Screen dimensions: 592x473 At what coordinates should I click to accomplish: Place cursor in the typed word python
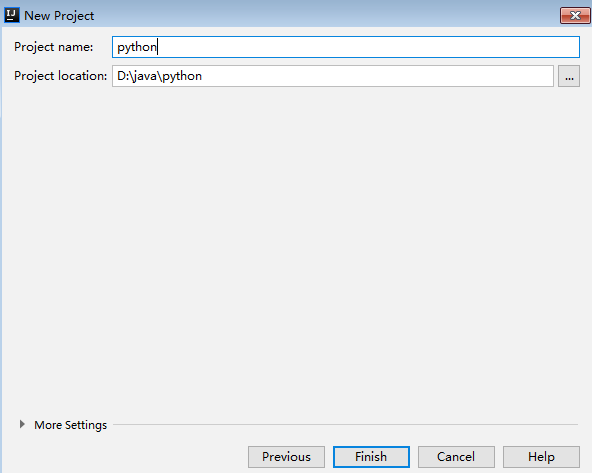pos(137,48)
